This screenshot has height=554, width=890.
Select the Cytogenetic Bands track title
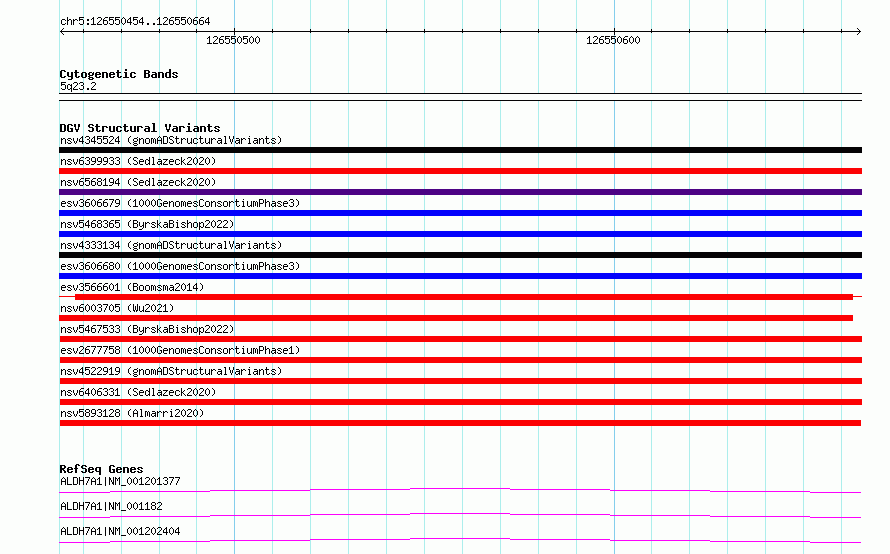[x=119, y=74]
